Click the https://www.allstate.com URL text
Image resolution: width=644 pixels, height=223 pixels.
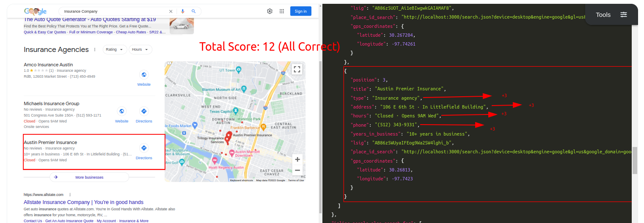coord(44,195)
